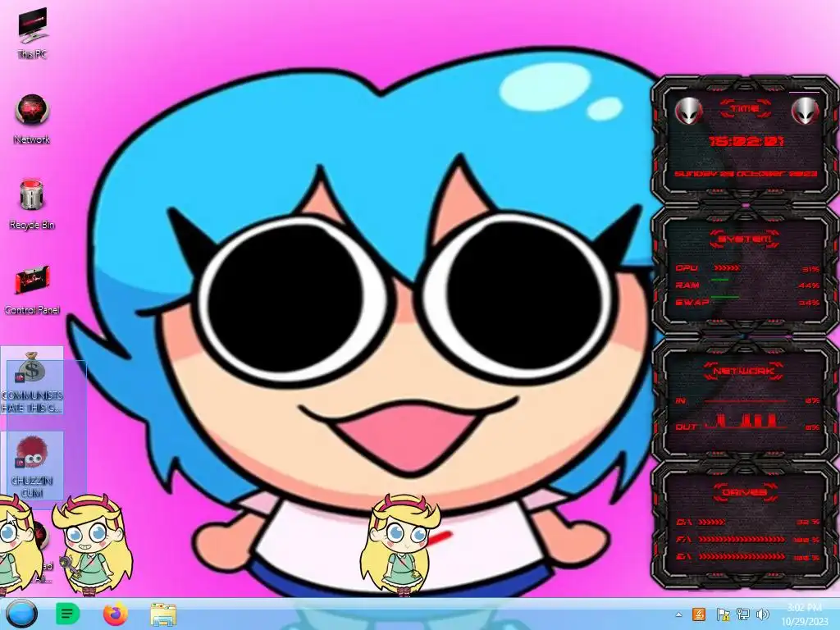Click the right alien head in Time widget

click(x=805, y=112)
